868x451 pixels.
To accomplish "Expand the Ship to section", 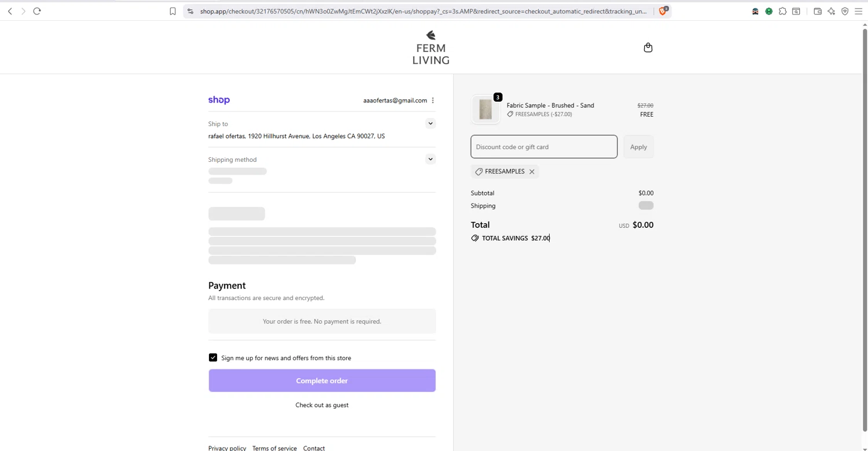I will click(x=430, y=123).
